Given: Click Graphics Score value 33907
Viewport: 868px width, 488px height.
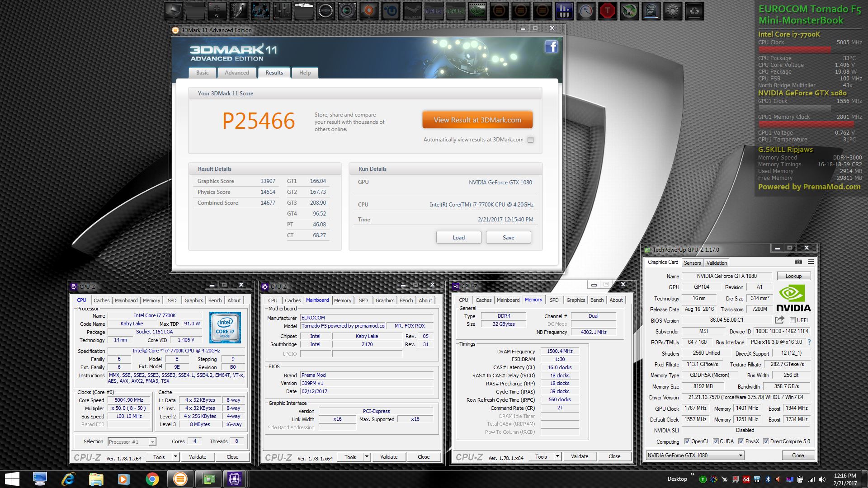Looking at the screenshot, I should (268, 181).
